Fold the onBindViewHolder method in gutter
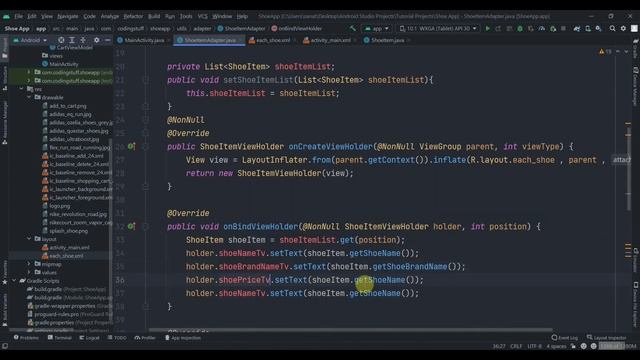The width and height of the screenshot is (640, 360). (x=145, y=226)
